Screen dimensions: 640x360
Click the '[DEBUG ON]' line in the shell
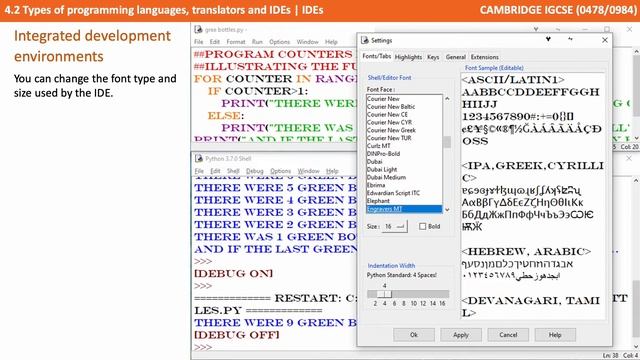coord(233,273)
